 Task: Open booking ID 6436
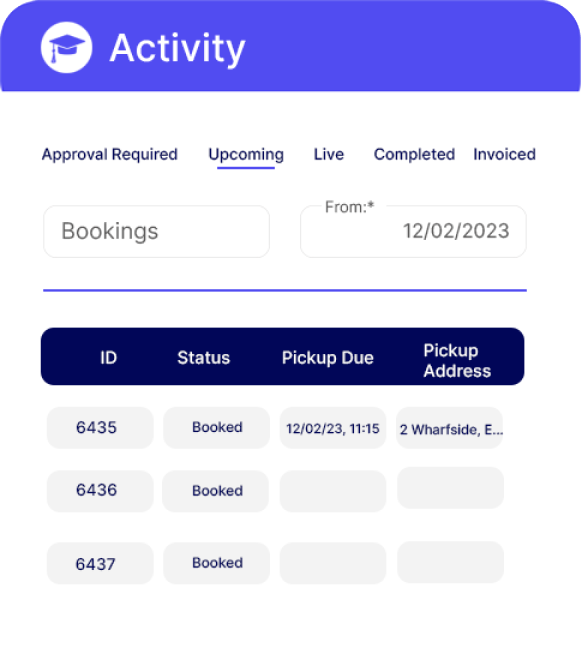pyautogui.click(x=100, y=491)
